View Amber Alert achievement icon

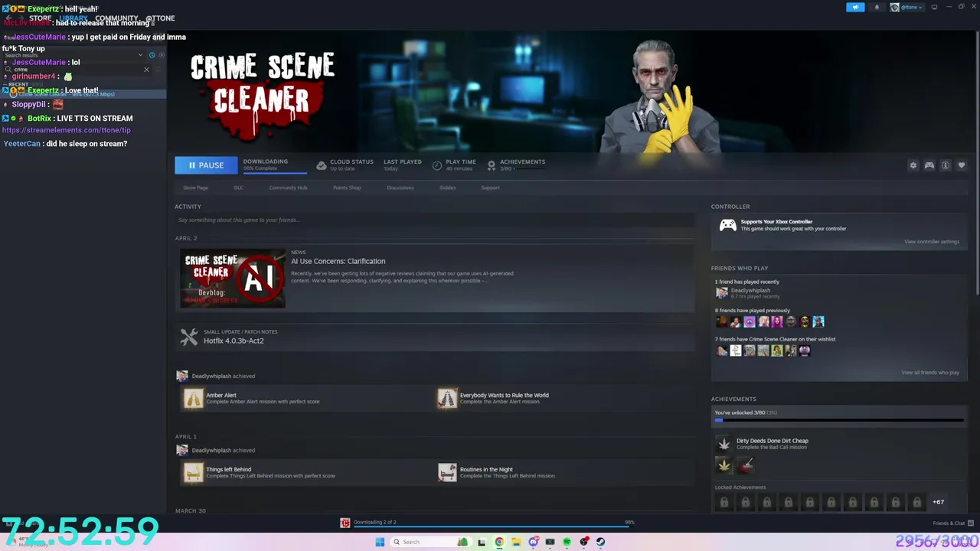pos(193,398)
